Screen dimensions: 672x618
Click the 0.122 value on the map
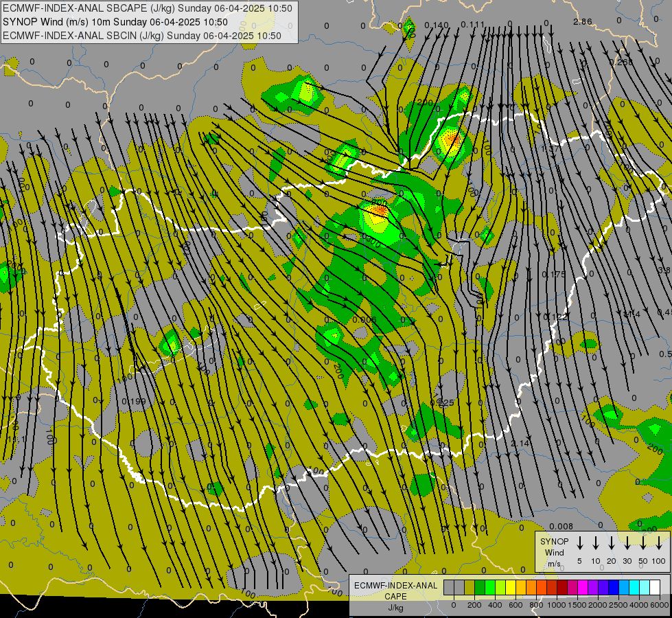555,317
